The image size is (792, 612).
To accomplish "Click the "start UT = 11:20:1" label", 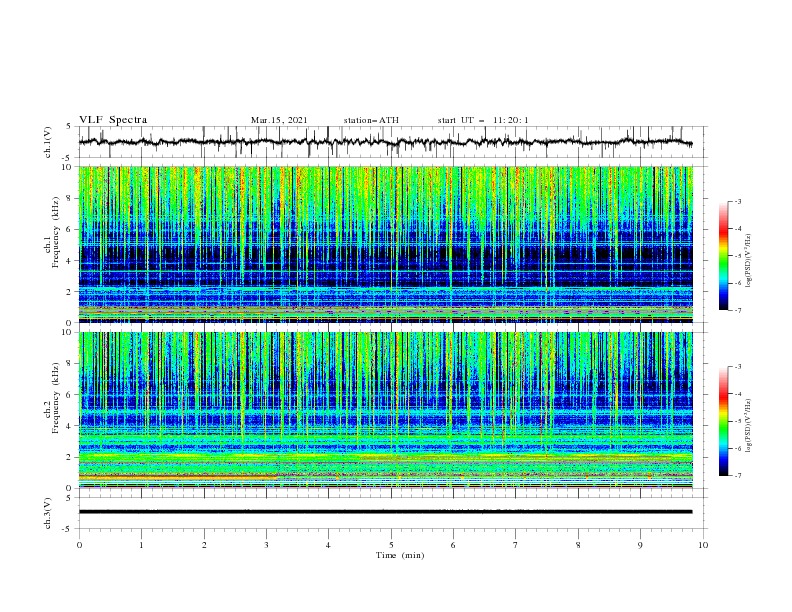I will point(483,120).
